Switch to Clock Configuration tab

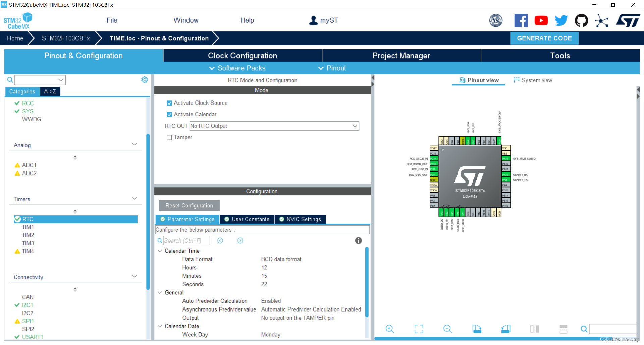point(243,56)
